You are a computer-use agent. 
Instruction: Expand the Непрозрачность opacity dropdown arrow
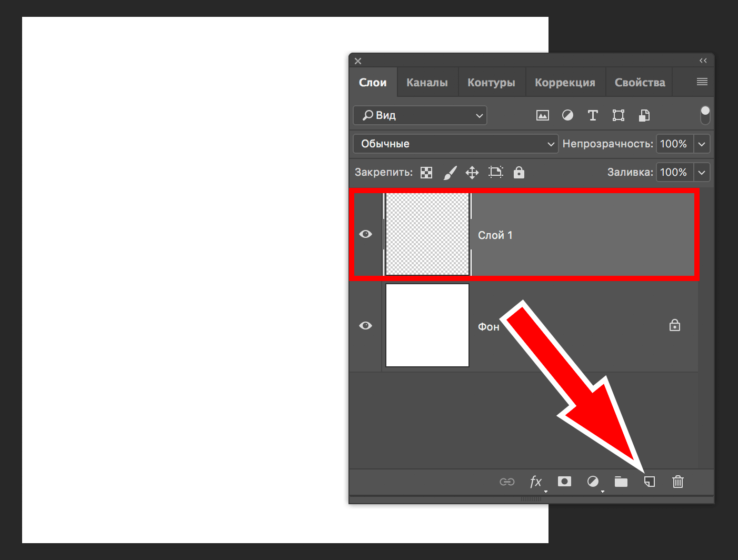click(702, 144)
